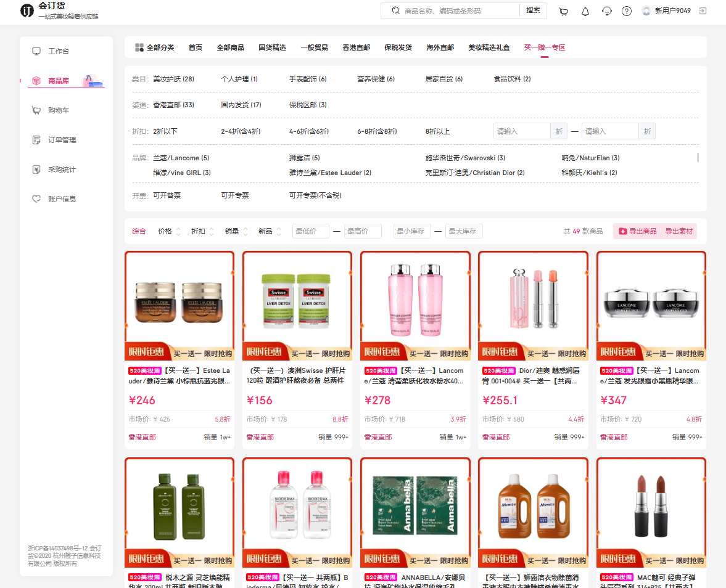The height and width of the screenshot is (588, 726).
Task: Click the 全部分类 grid icon
Action: point(139,47)
